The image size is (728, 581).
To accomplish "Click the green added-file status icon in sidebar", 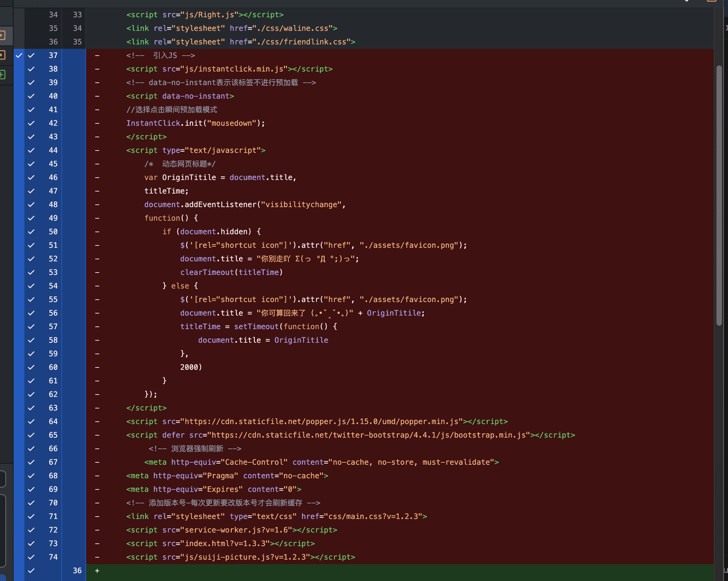I will point(2,75).
